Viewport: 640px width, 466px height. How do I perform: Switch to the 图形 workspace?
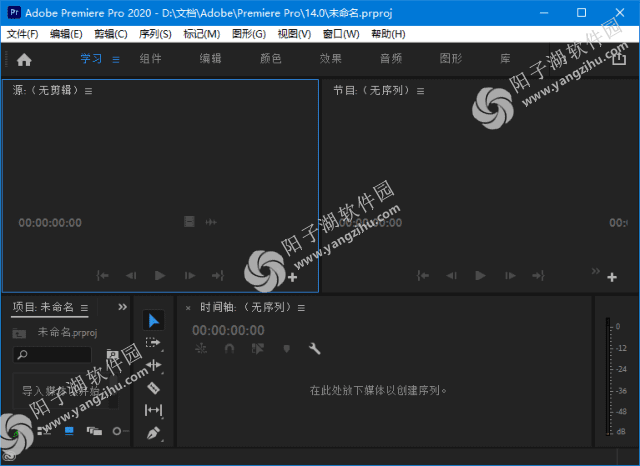[451, 59]
